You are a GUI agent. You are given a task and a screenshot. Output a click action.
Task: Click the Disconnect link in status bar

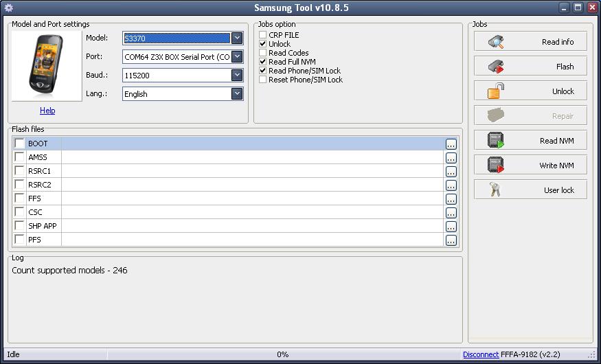tap(481, 354)
